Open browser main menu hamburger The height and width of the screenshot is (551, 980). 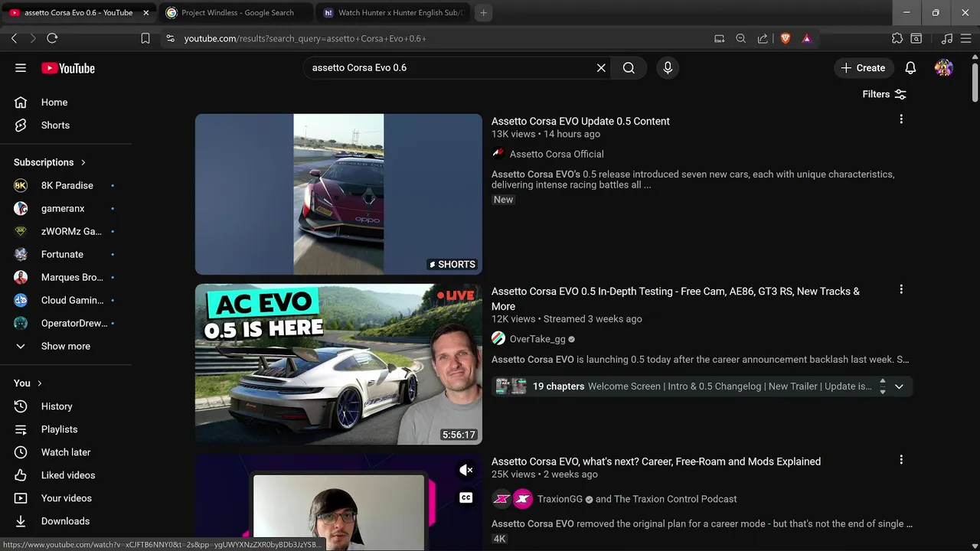966,38
